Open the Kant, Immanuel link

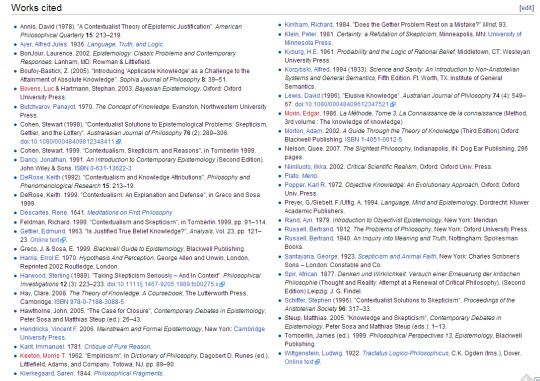pyautogui.click(x=42, y=347)
